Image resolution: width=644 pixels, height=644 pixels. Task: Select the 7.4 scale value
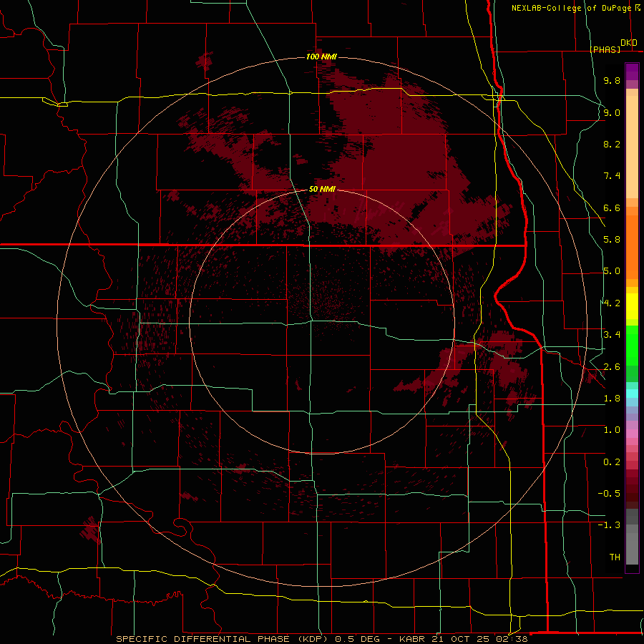coord(612,176)
